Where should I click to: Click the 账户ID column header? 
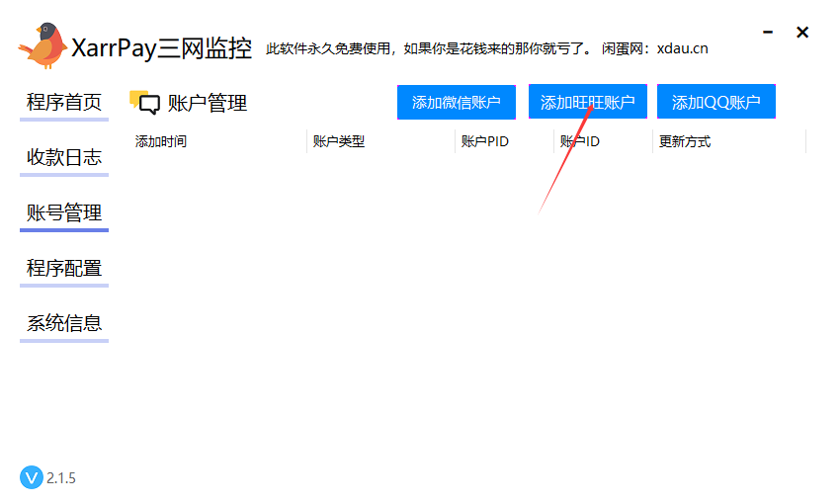[580, 141]
